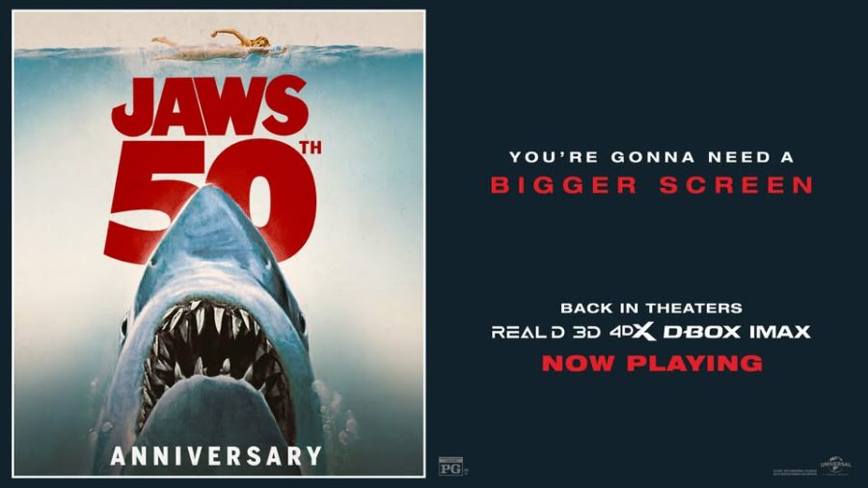The height and width of the screenshot is (488, 868).
Task: Select the IMAX format logo
Action: [x=780, y=332]
